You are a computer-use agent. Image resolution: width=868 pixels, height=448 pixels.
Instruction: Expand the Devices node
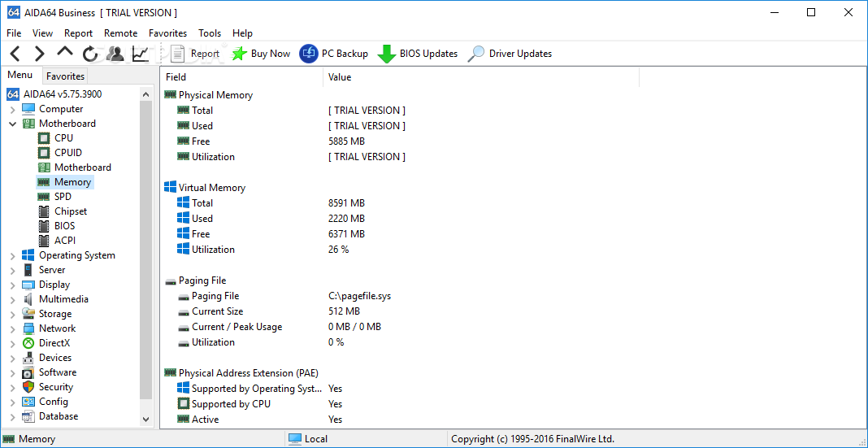click(x=13, y=359)
